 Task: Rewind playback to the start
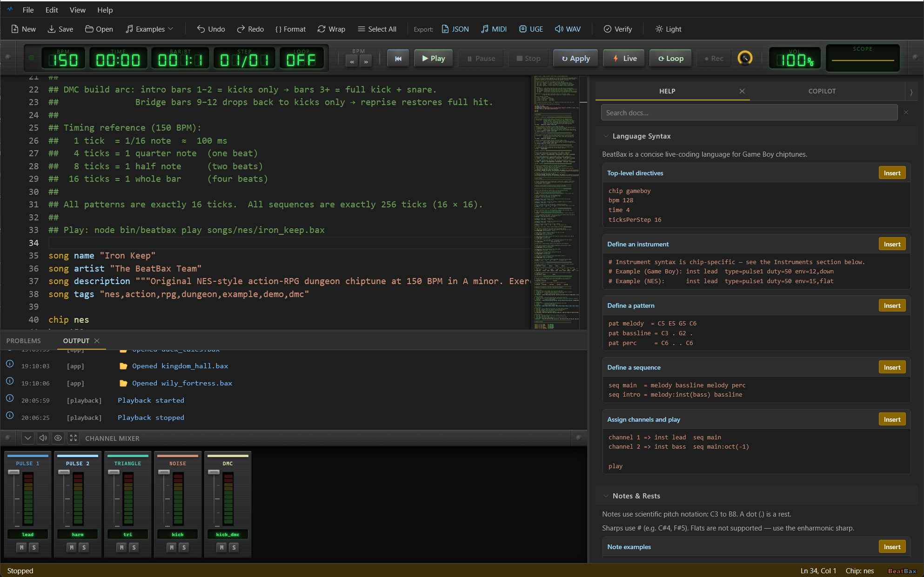pyautogui.click(x=398, y=59)
